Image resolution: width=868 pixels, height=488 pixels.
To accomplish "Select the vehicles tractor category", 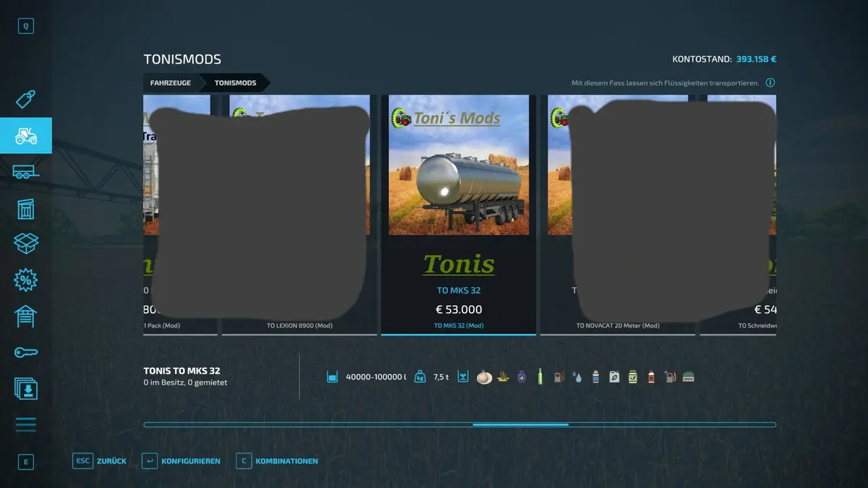I will tap(26, 135).
